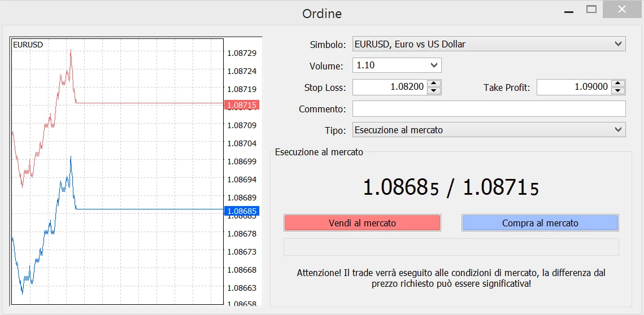
Task: Decrease the Take Profit value using the down arrow
Action: [619, 91]
